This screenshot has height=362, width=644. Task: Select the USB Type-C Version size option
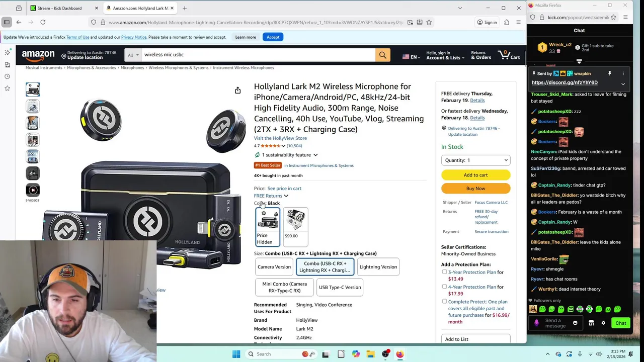(340, 288)
